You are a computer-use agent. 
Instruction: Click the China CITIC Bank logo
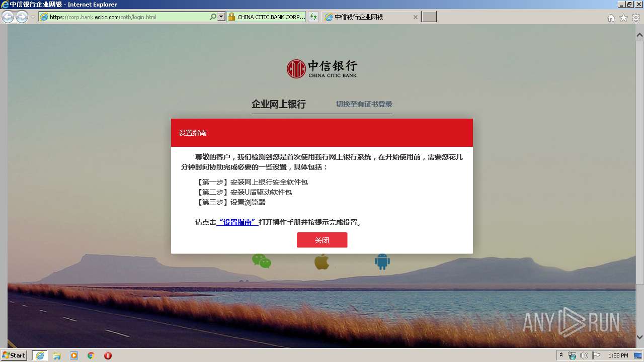tap(322, 69)
